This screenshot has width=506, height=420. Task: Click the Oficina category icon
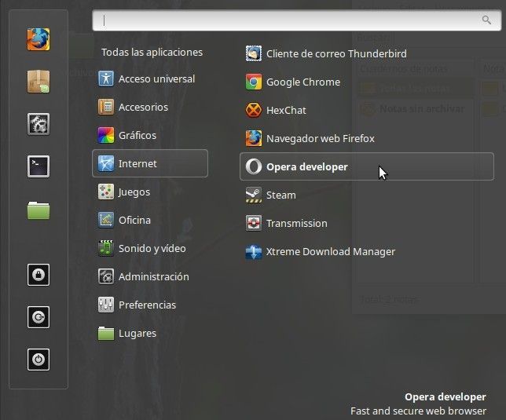click(106, 220)
